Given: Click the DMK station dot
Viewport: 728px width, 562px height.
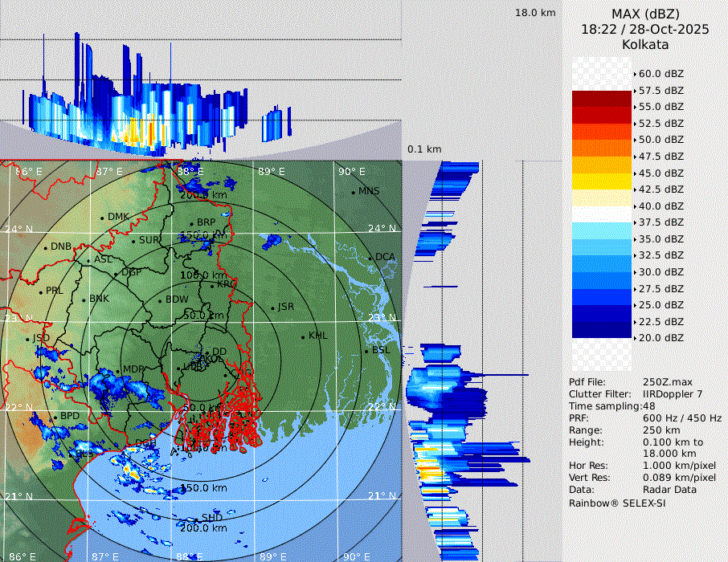Looking at the screenshot, I should tap(103, 218).
